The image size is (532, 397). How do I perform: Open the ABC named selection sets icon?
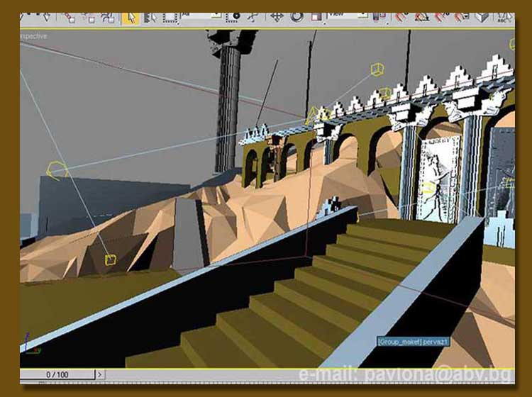coord(504,17)
